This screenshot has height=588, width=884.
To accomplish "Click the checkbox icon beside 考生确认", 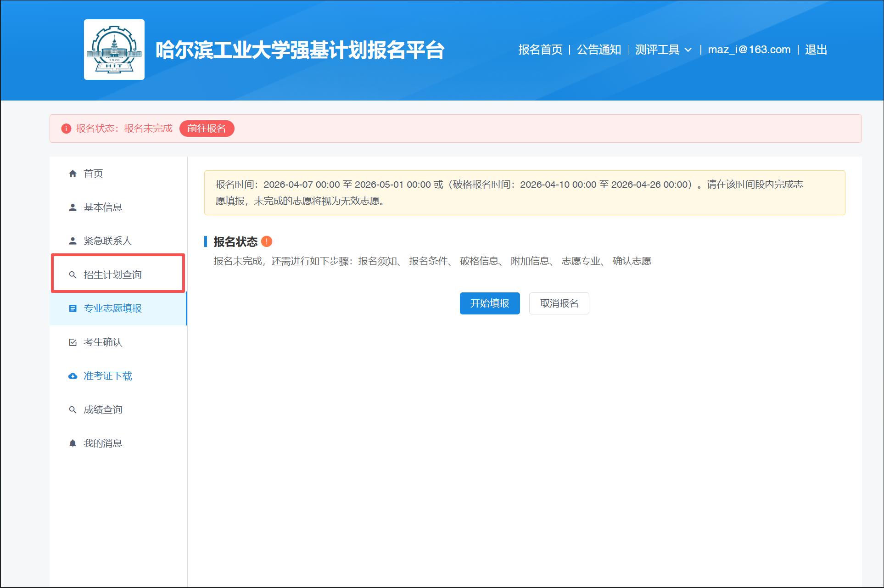I will tap(73, 342).
